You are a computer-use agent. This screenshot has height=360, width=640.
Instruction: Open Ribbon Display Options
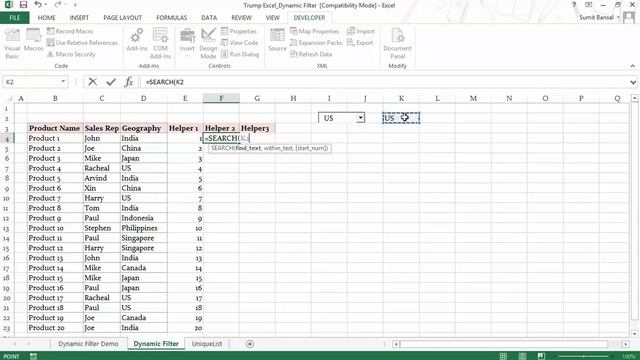tap(589, 5)
